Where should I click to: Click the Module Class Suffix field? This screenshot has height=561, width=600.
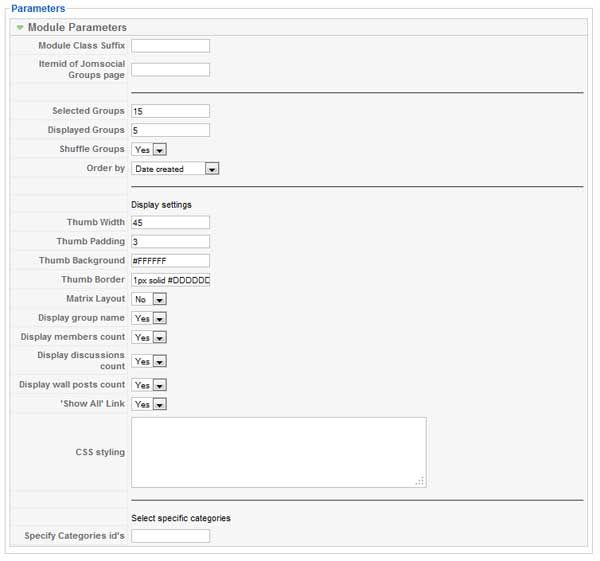(x=170, y=46)
